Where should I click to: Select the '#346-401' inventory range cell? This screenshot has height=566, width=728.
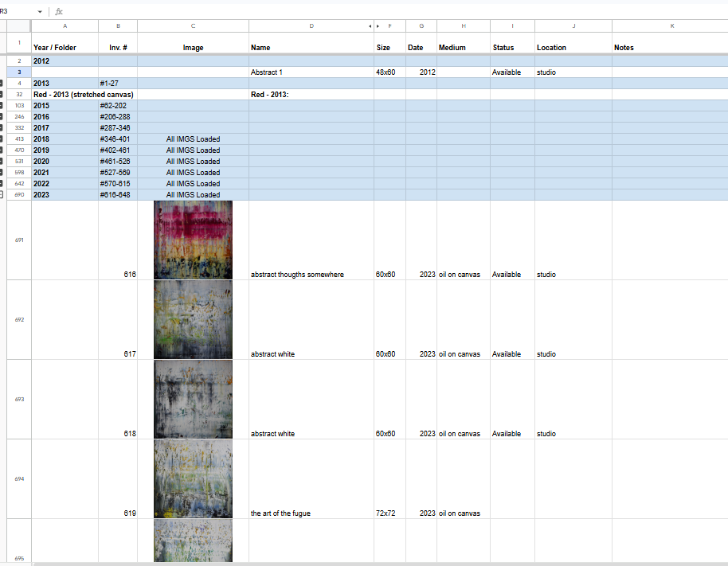click(x=118, y=139)
